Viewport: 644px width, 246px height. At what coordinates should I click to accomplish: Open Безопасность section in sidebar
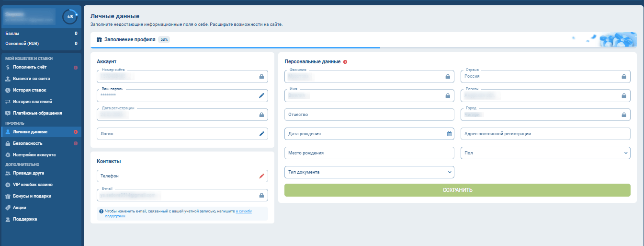28,143
